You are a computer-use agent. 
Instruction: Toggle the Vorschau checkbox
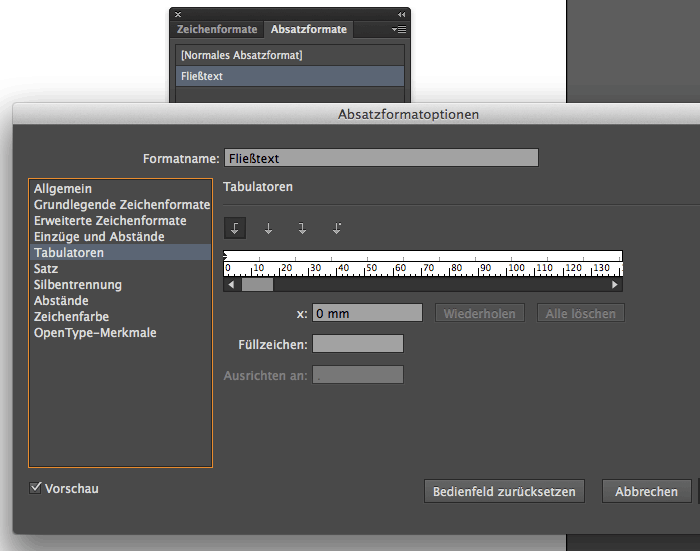(35, 488)
